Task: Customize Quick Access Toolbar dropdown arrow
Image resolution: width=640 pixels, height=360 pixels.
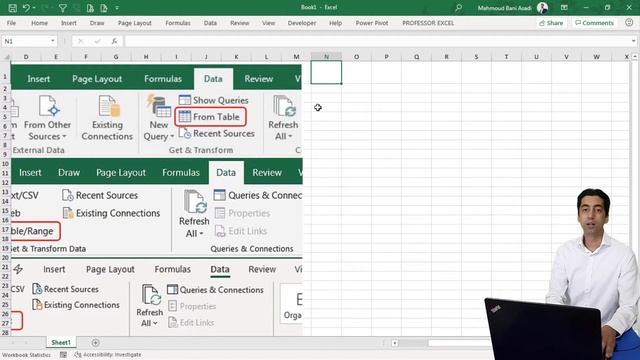Action: [x=117, y=8]
